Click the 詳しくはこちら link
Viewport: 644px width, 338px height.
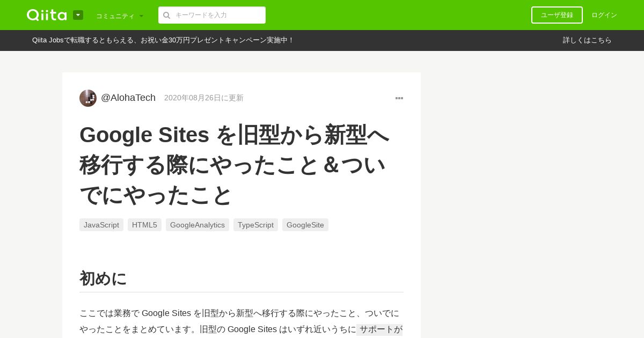[587, 40]
